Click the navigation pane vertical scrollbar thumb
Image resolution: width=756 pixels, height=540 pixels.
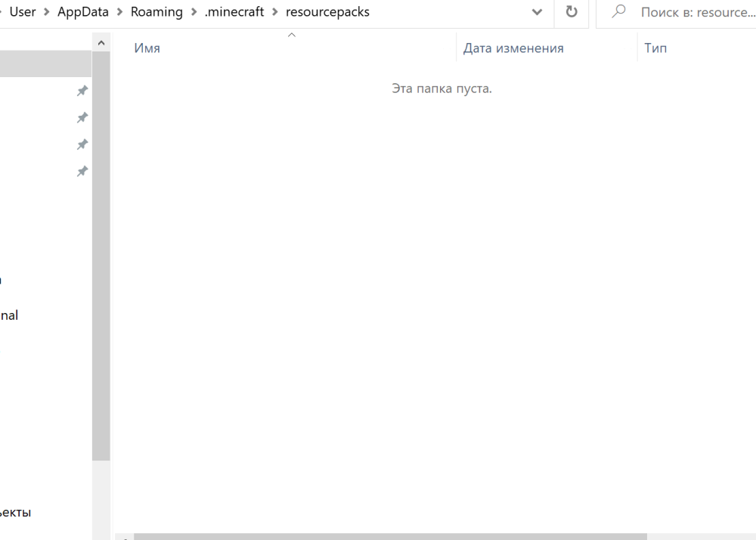click(101, 256)
